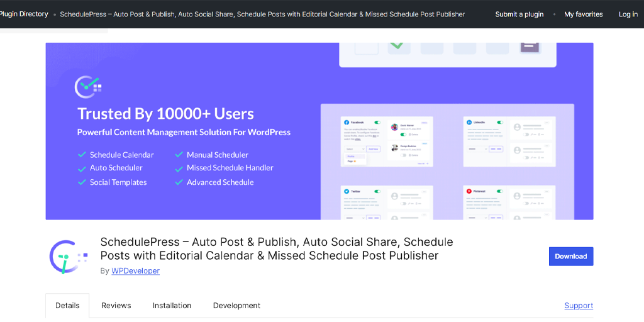Open My favorites in the top bar
This screenshot has height=322, width=644.
583,14
